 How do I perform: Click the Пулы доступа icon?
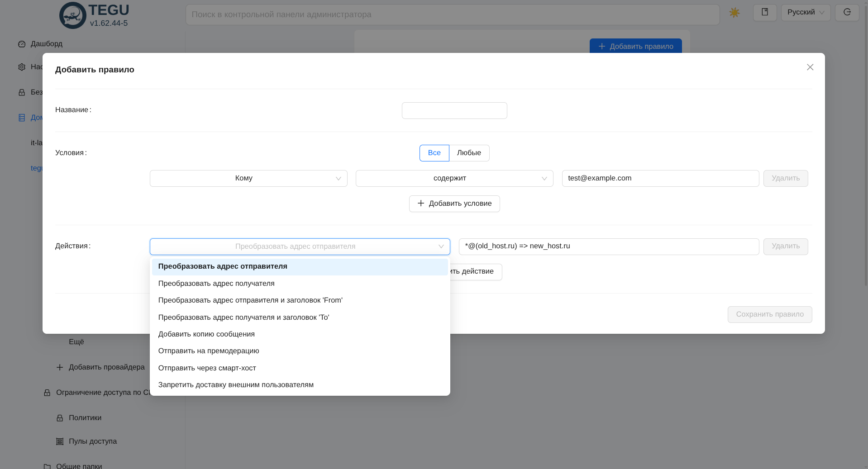click(x=60, y=441)
